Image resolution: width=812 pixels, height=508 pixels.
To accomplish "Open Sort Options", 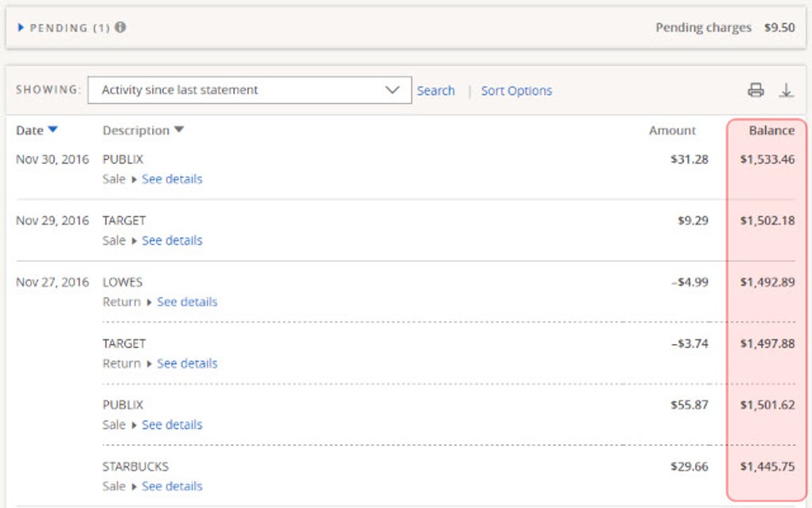I will pyautogui.click(x=516, y=91).
